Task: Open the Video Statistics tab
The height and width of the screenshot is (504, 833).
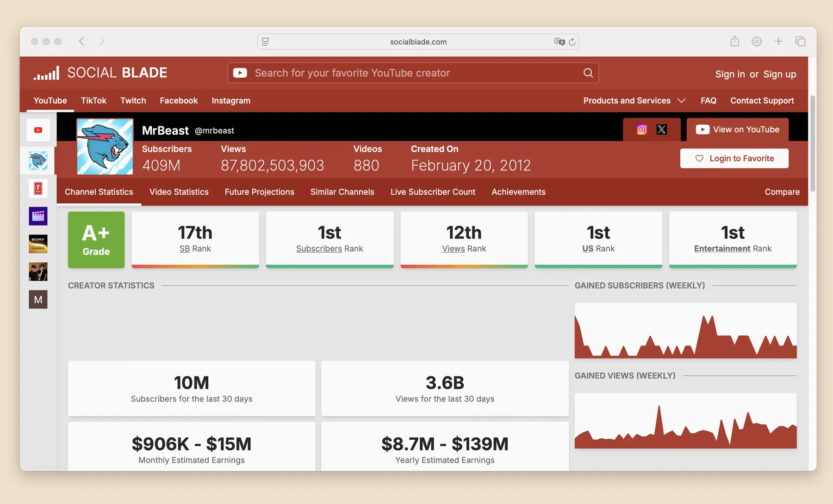Action: click(x=179, y=192)
